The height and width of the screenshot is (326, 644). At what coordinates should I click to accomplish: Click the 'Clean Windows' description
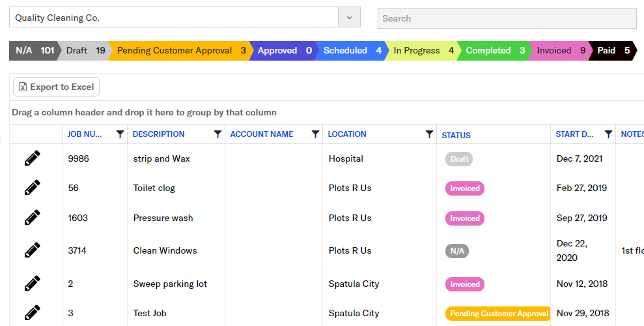click(x=165, y=250)
